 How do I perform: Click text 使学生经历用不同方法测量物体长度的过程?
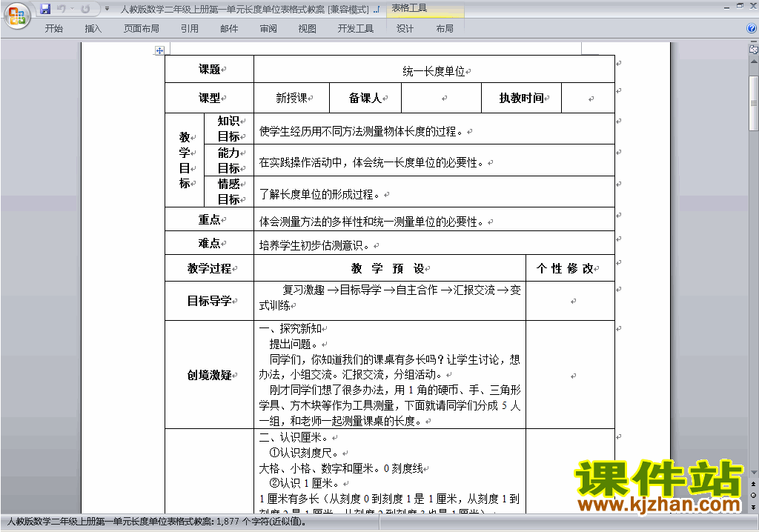pos(361,132)
